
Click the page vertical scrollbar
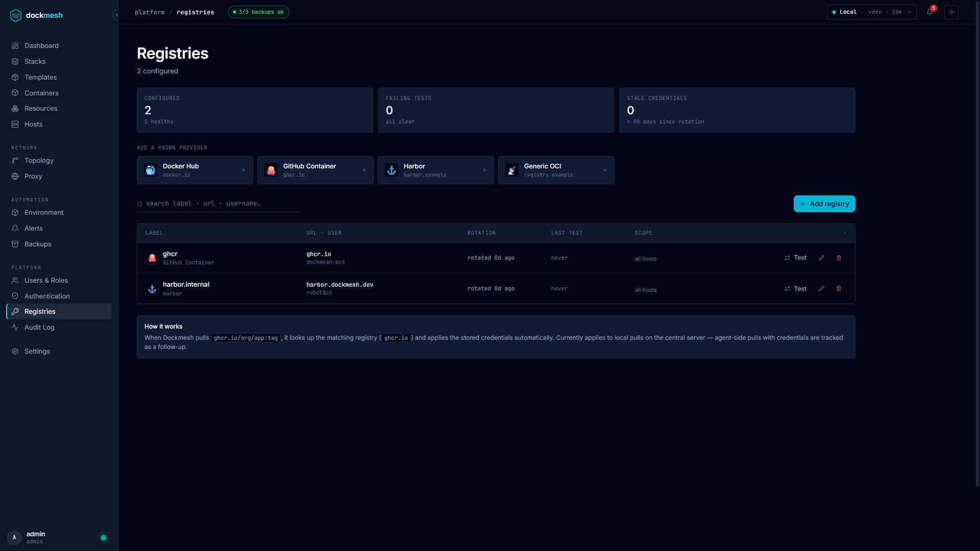coord(977,245)
